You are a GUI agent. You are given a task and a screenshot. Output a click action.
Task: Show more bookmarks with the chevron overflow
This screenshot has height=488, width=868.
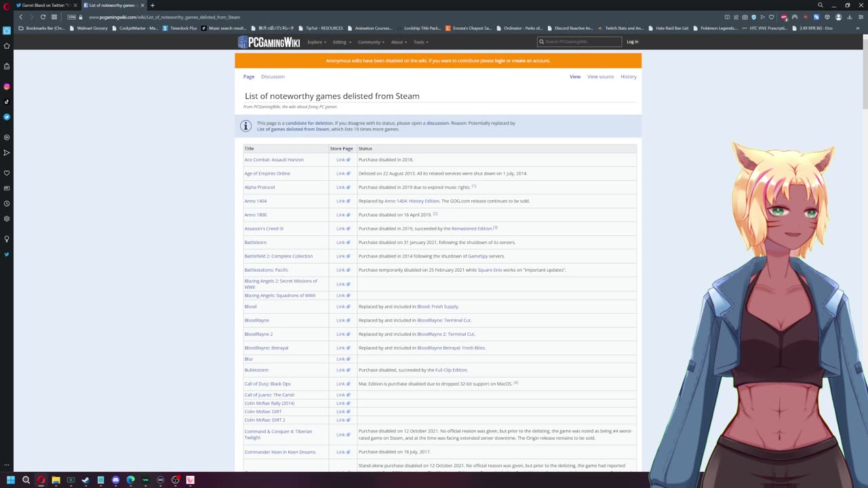pos(859,28)
